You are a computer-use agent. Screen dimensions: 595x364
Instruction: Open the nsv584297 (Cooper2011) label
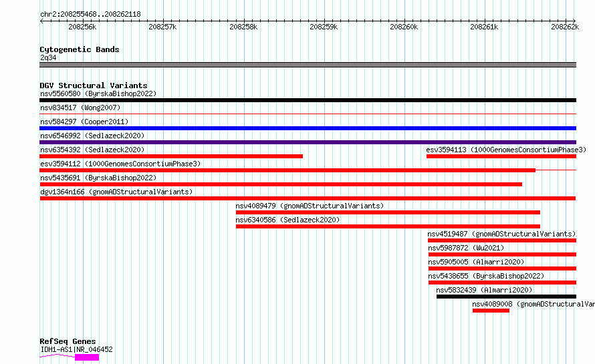point(84,122)
